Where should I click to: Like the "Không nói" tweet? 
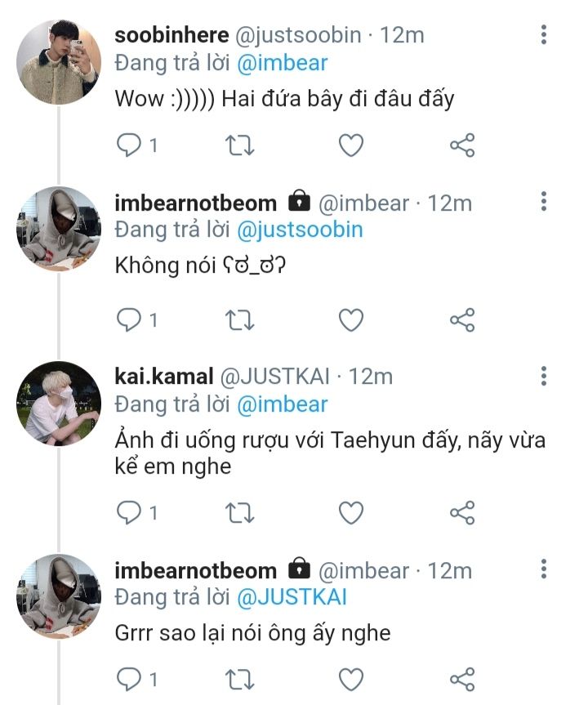coord(350,320)
